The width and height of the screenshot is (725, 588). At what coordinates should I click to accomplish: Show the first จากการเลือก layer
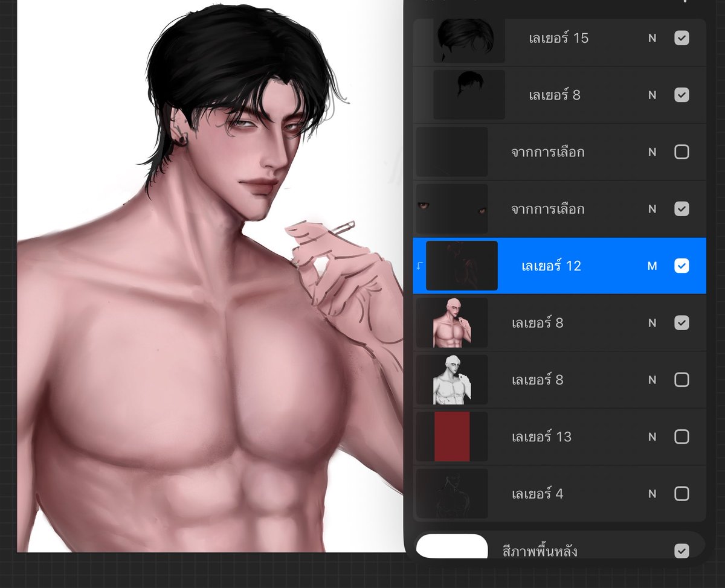pos(682,152)
